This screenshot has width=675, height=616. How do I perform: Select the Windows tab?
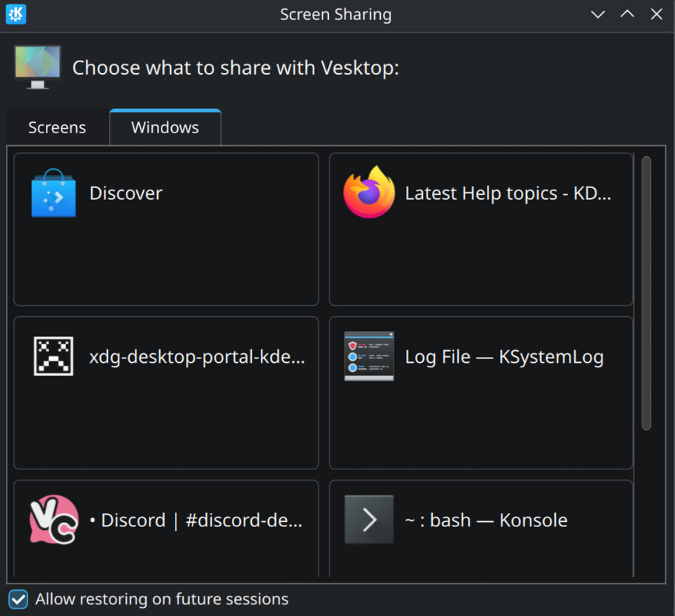pos(164,127)
